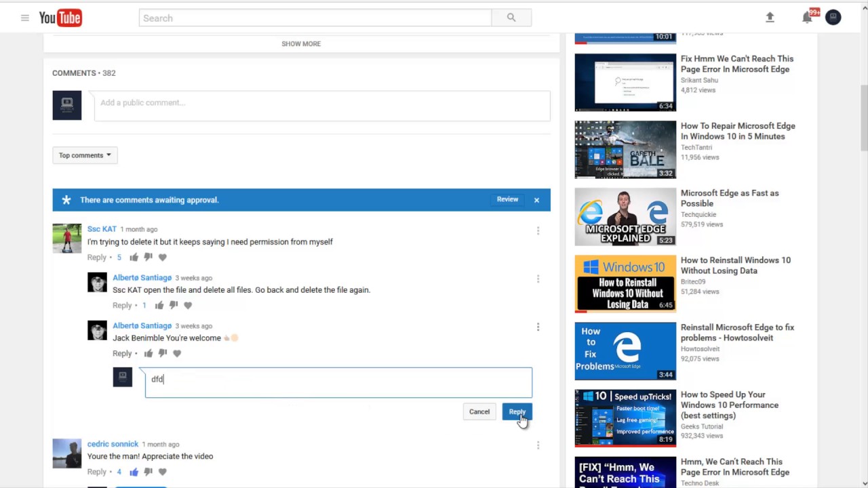Open options for cedric sonnick's comment
868x488 pixels.
(x=538, y=445)
